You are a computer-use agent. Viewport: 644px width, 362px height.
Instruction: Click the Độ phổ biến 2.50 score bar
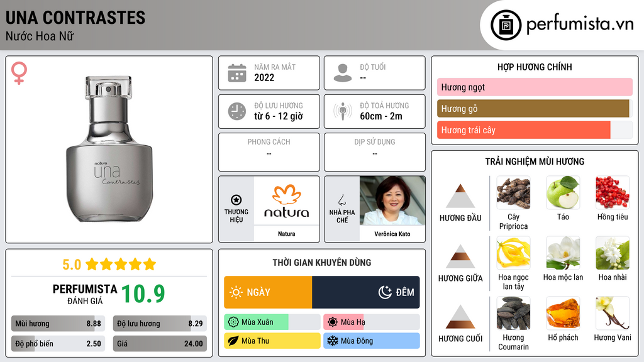tap(58, 344)
